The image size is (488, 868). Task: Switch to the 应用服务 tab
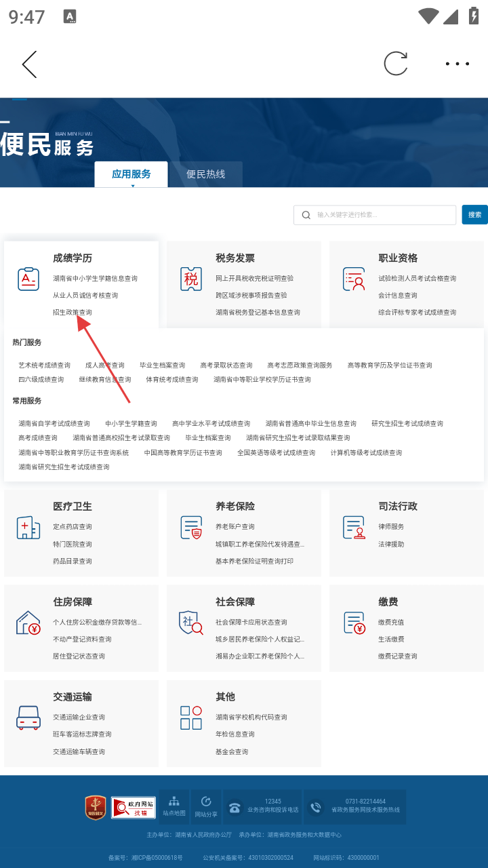(131, 174)
